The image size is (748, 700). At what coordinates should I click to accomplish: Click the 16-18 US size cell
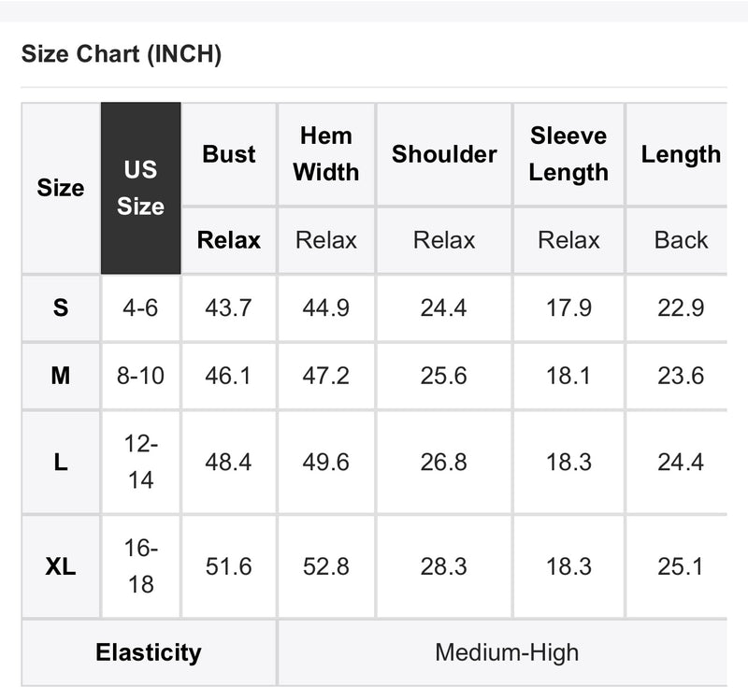(141, 566)
